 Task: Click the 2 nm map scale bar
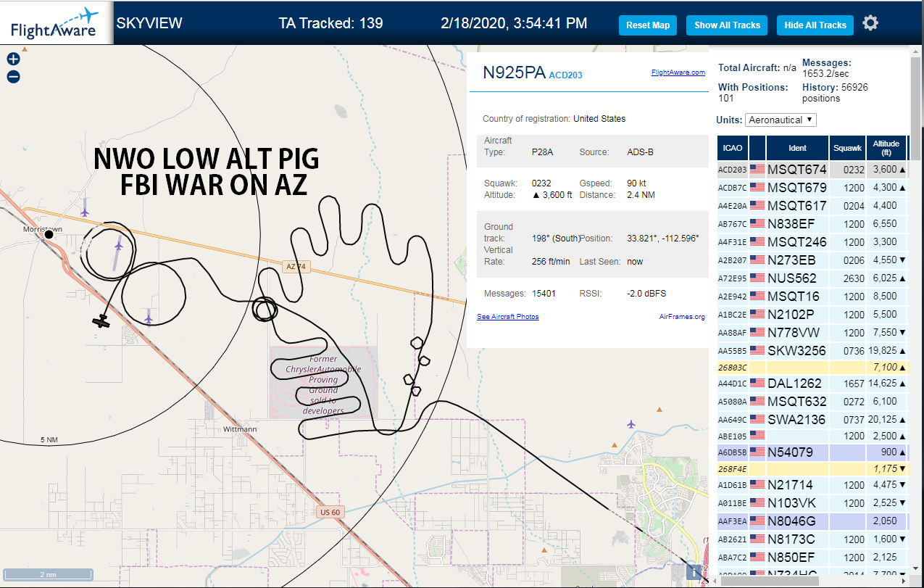(48, 574)
